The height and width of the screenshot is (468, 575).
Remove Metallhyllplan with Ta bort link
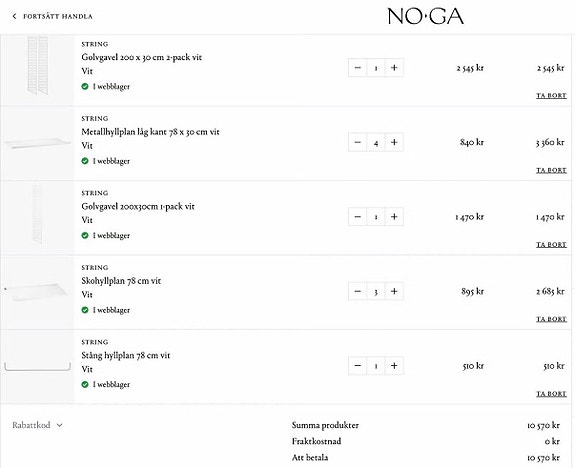tap(551, 170)
